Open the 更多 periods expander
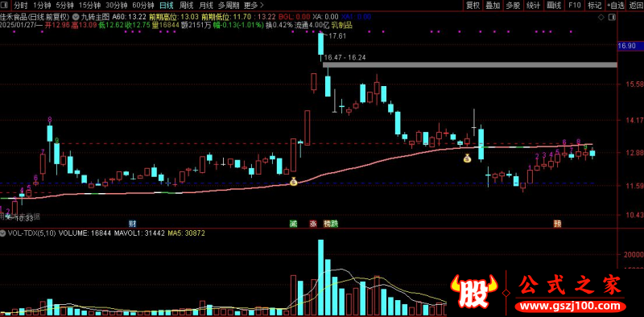The width and height of the screenshot is (644, 317). (254, 6)
